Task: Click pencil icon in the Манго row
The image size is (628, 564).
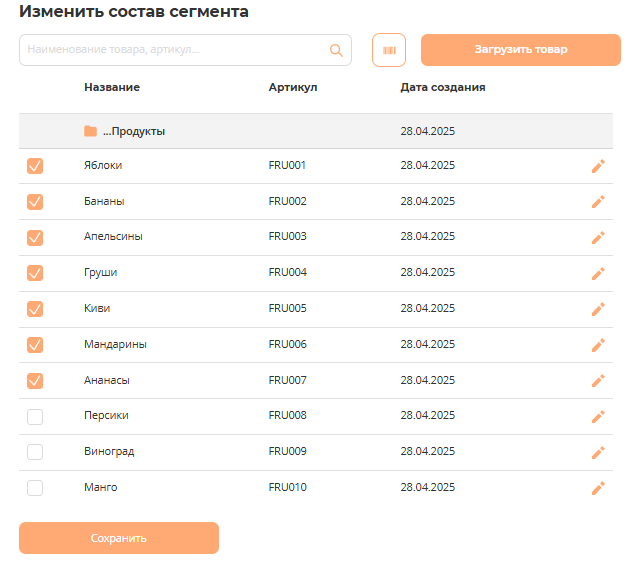Action: point(598,488)
